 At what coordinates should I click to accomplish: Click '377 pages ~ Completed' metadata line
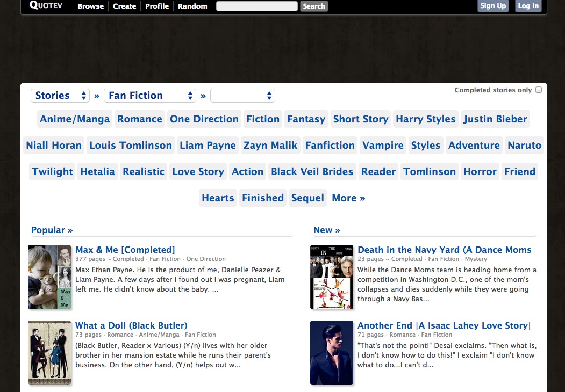151,259
